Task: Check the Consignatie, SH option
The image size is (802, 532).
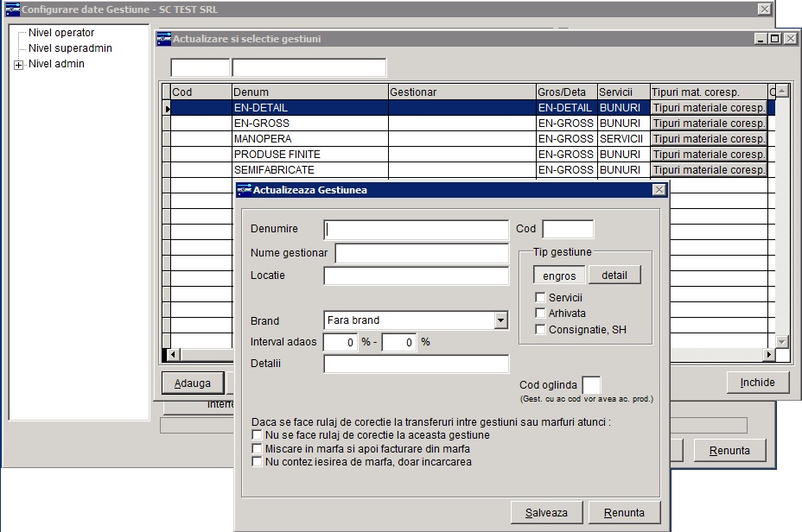Action: click(x=540, y=329)
